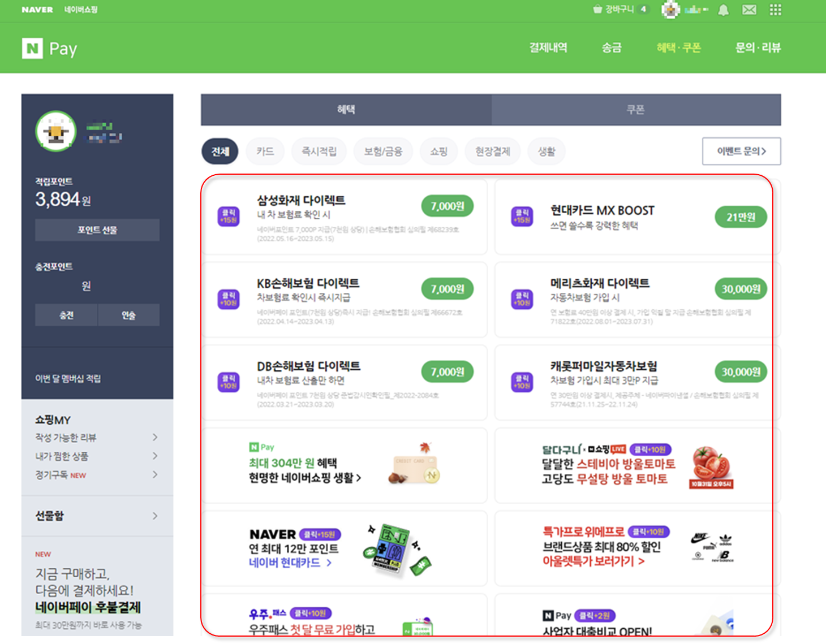
Task: Open notifications bell icon
Action: 723,10
